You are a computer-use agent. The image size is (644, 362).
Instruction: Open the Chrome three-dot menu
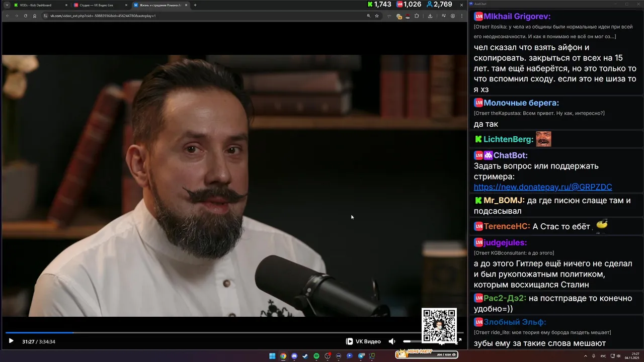462,16
